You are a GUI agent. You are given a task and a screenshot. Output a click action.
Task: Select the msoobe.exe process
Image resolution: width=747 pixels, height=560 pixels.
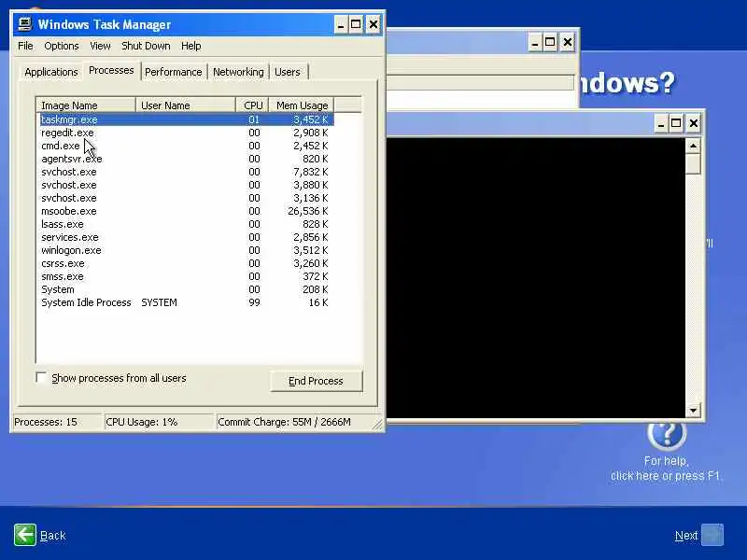(68, 212)
